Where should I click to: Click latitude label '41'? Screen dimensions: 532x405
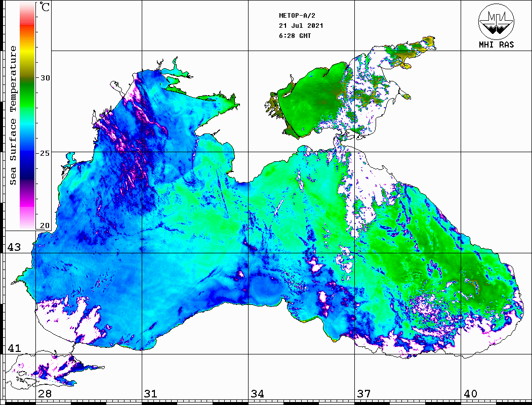(x=14, y=348)
